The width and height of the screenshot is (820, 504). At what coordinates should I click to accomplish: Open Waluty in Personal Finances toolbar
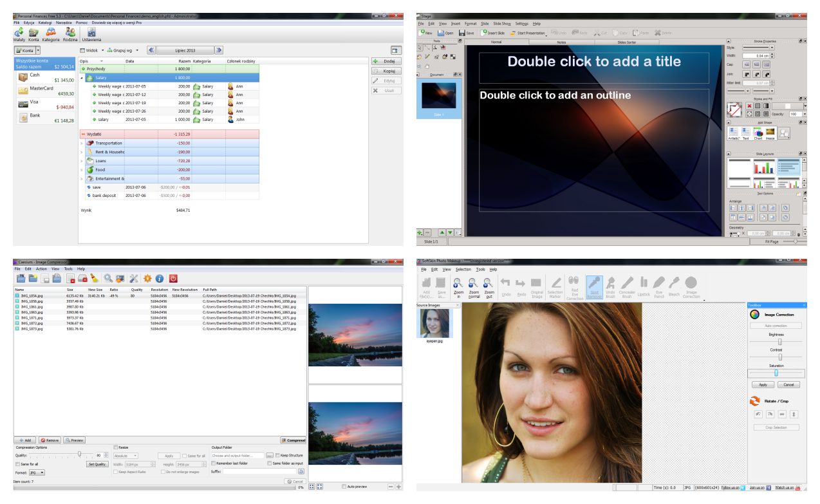(20, 33)
